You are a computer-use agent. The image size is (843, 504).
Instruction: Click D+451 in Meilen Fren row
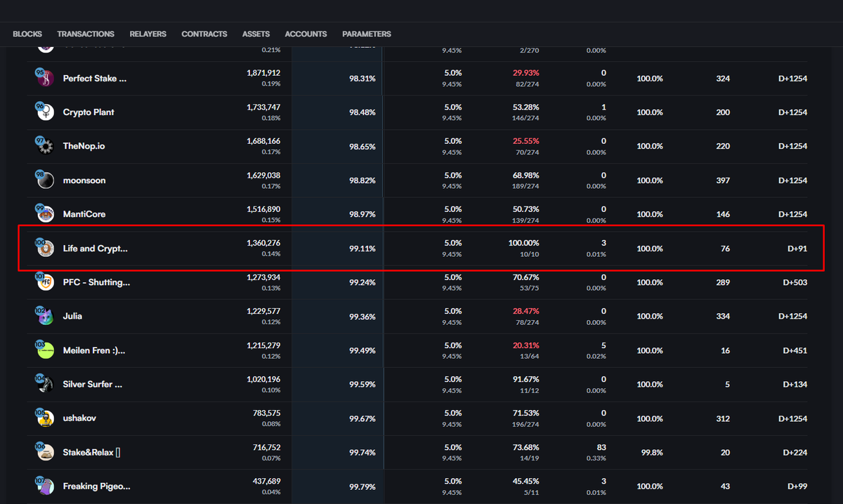tap(795, 350)
